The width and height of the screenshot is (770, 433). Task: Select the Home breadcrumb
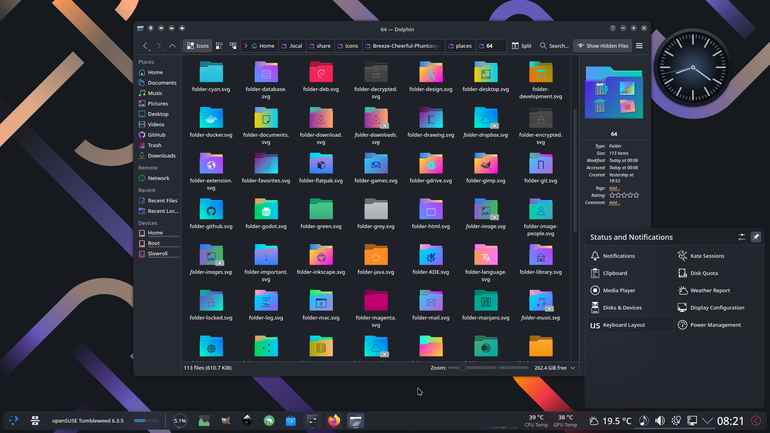pyautogui.click(x=263, y=46)
